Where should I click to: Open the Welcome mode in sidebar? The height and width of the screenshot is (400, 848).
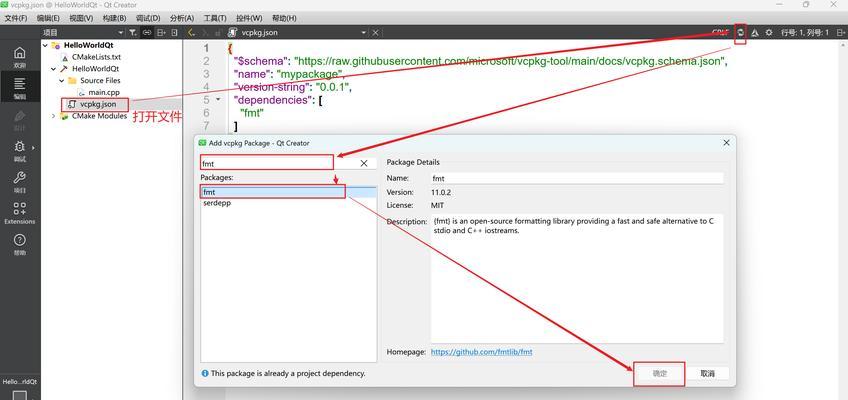pos(19,57)
